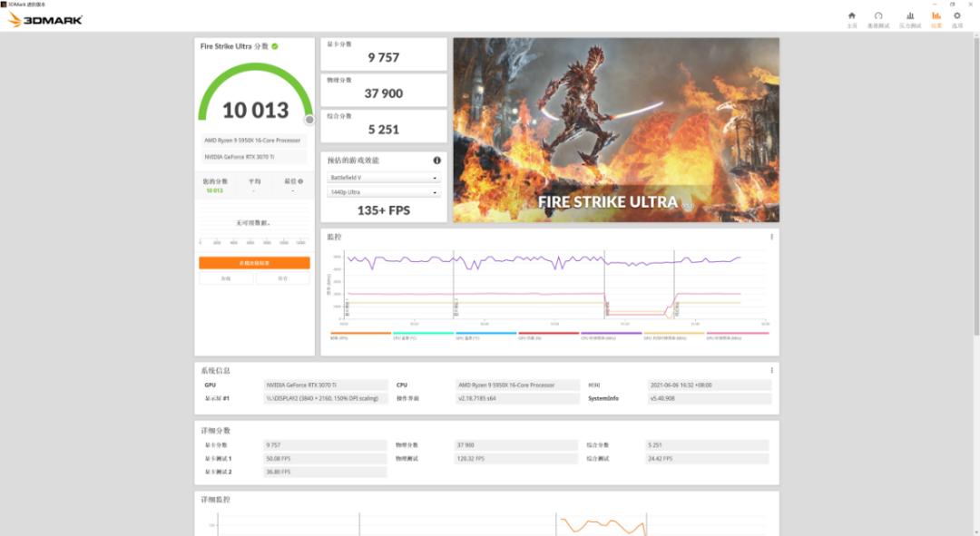Open the Battlefield V game selection dropdown
The width and height of the screenshot is (980, 536).
383,177
